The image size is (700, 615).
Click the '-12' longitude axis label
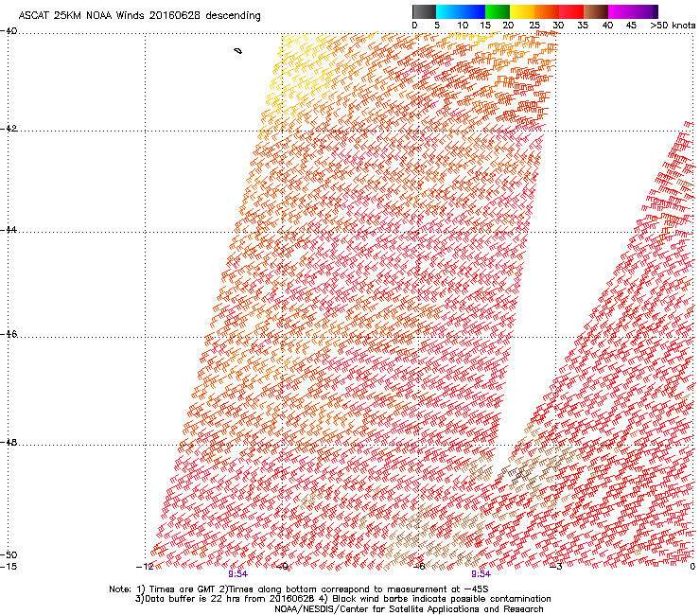pos(145,567)
